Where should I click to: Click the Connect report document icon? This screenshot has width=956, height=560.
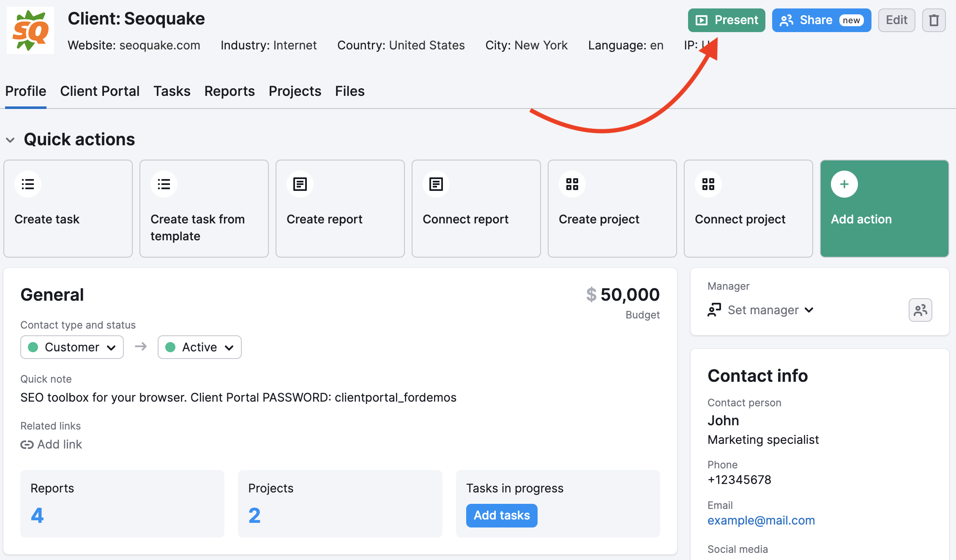(x=436, y=184)
